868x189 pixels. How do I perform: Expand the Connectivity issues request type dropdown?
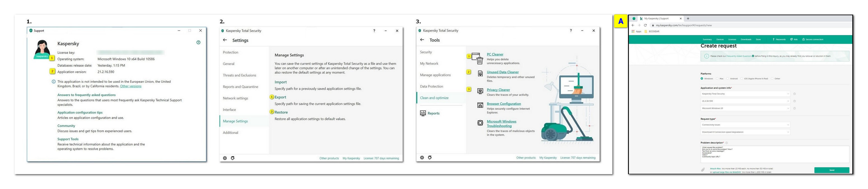coord(745,125)
